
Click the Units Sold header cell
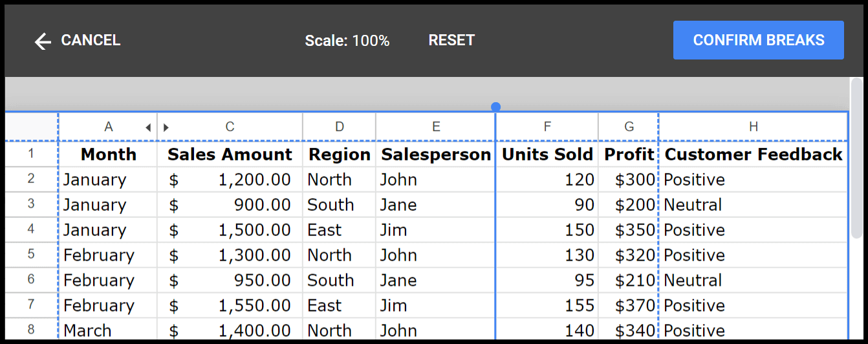tap(547, 154)
